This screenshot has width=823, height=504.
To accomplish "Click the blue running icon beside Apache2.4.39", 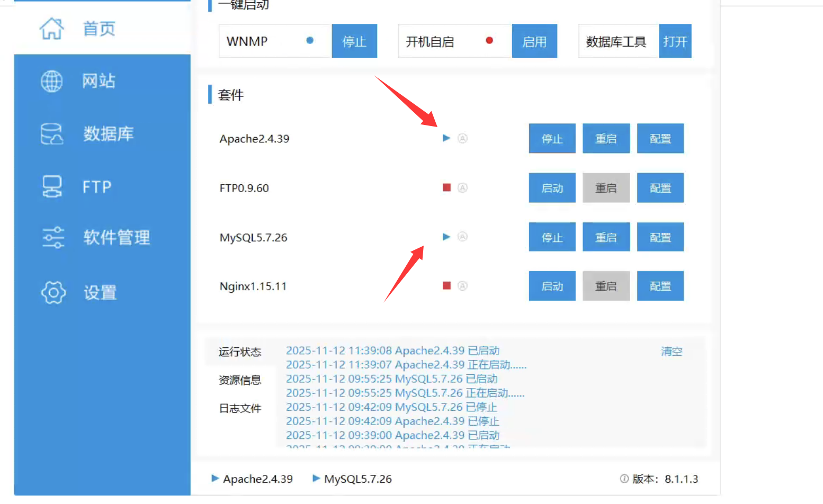I will [x=446, y=138].
